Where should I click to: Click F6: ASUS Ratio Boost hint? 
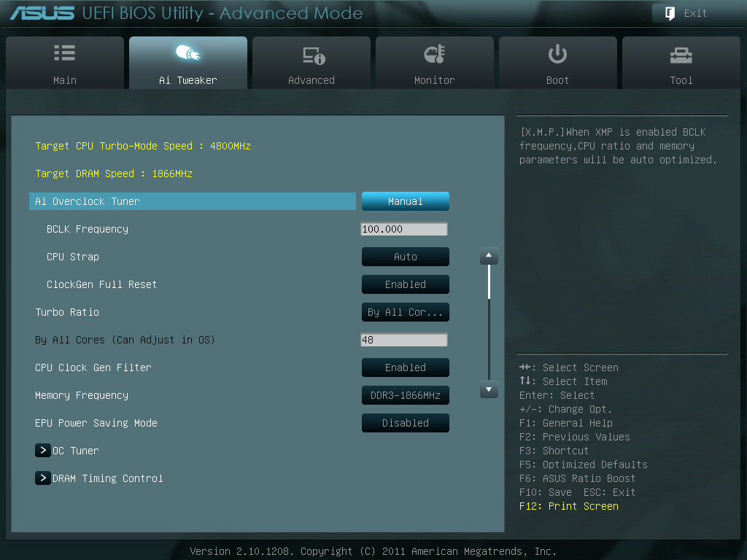pos(577,478)
